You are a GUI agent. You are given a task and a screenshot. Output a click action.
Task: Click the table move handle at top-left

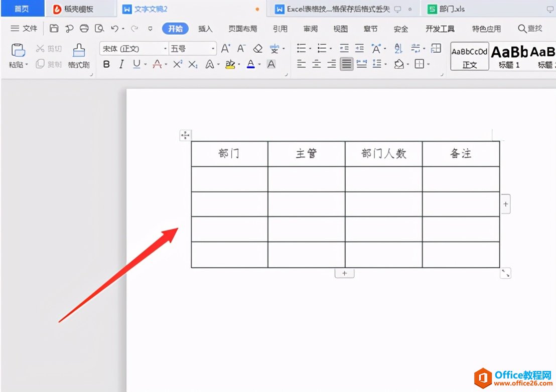tap(185, 135)
